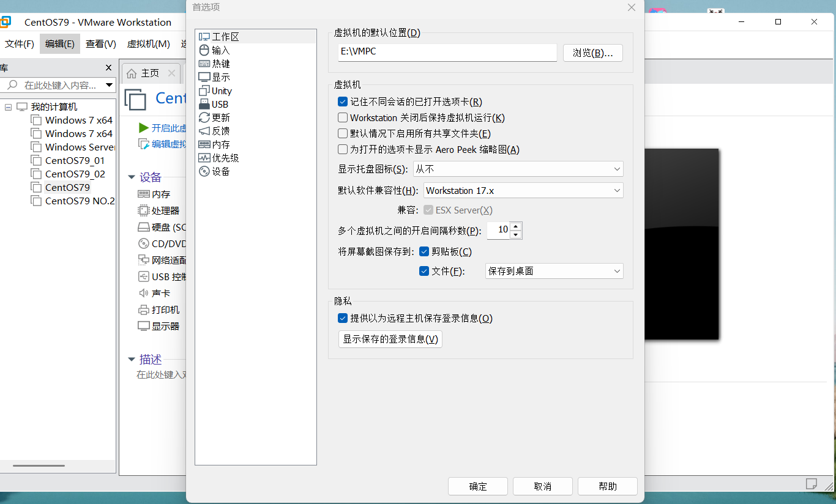Select the 工作区 workspace icon in preferences list
Screen dimensions: 836x504
click(x=204, y=37)
